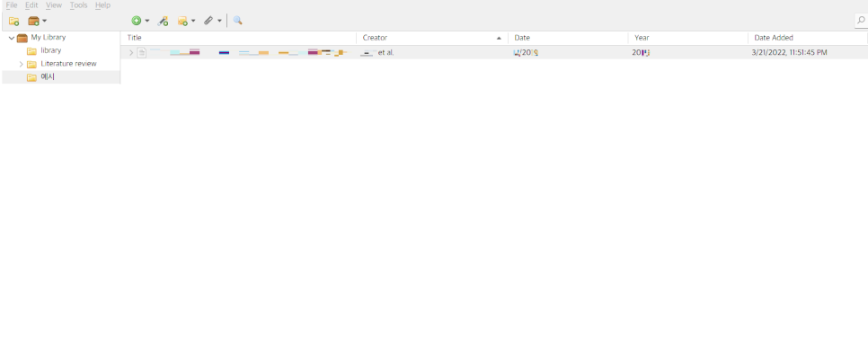
Task: Click the Creator column sort arrow
Action: pos(500,38)
